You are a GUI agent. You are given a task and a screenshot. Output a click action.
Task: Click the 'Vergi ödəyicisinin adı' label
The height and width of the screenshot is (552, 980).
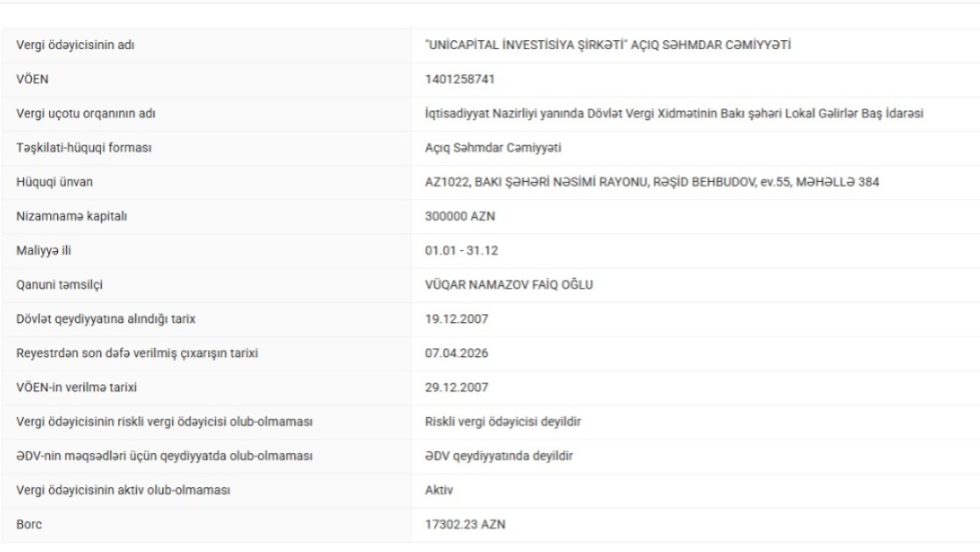tap(75, 45)
